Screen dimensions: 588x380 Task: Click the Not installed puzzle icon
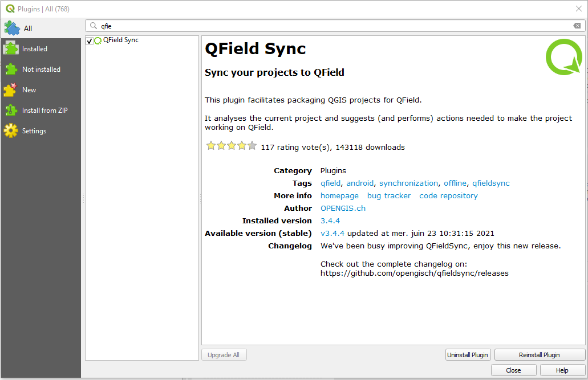11,70
